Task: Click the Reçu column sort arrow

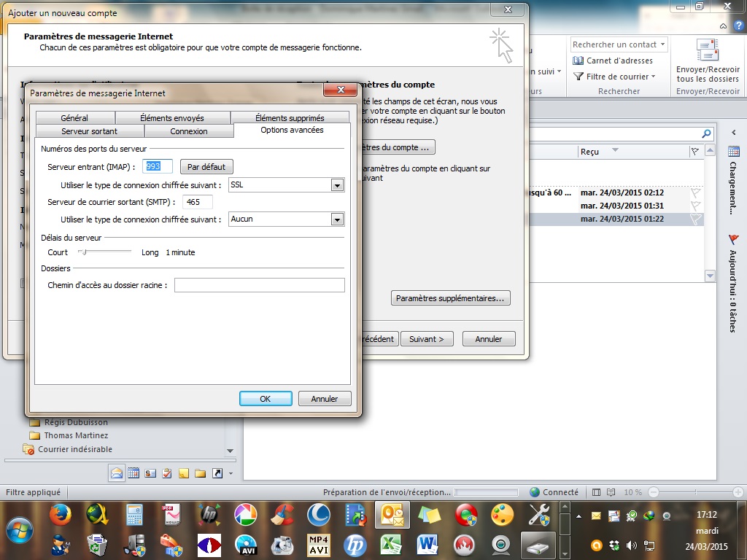Action: tap(615, 150)
